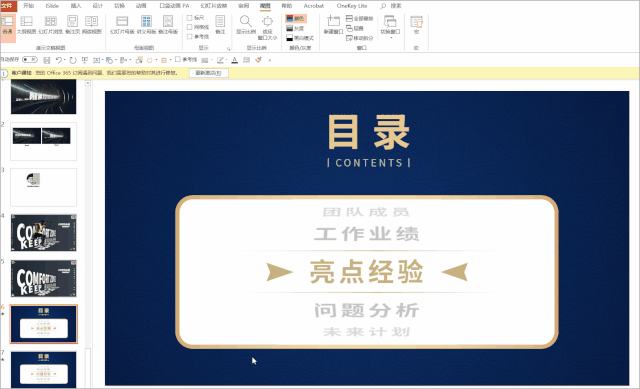Click the CONTENTS subtitle text
This screenshot has height=389, width=640.
pos(369,163)
